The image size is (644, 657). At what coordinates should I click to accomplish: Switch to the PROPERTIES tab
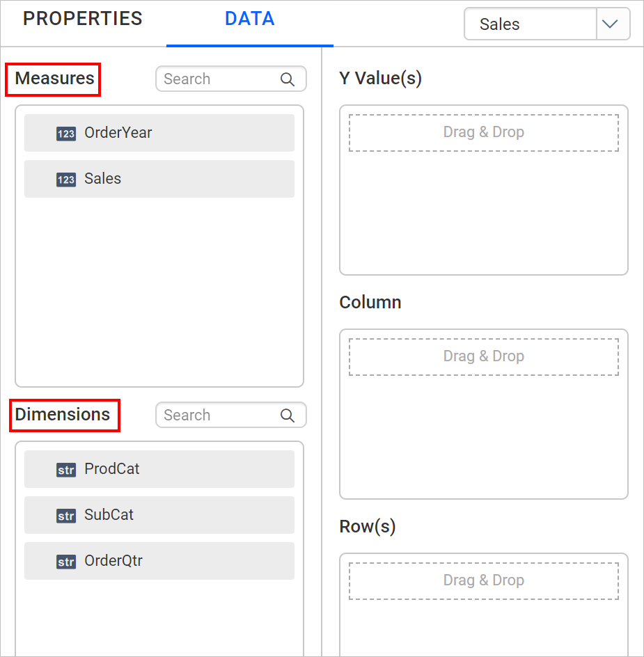coord(82,19)
